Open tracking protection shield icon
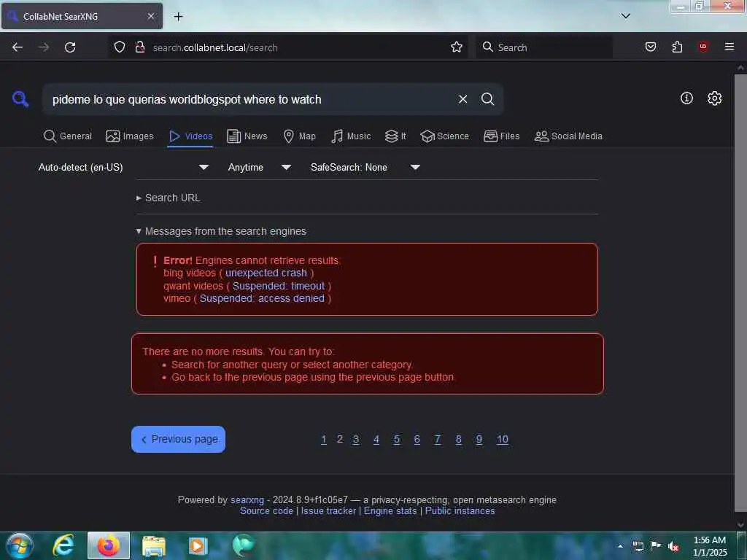The height and width of the screenshot is (560, 747). pos(120,47)
